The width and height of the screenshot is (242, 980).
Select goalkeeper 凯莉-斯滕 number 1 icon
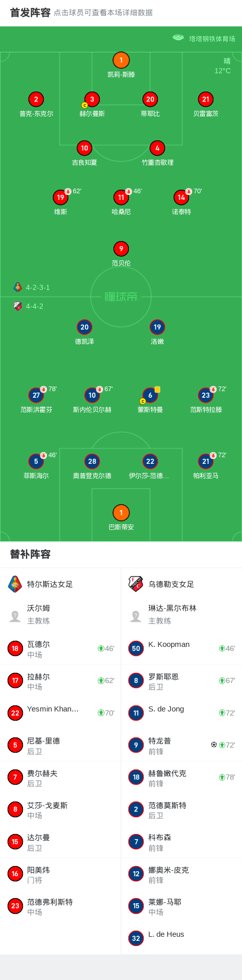(121, 60)
